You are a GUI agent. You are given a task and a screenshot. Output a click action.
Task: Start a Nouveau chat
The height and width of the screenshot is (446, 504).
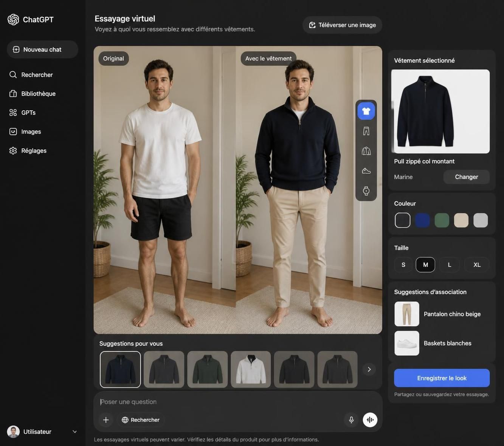[42, 50]
